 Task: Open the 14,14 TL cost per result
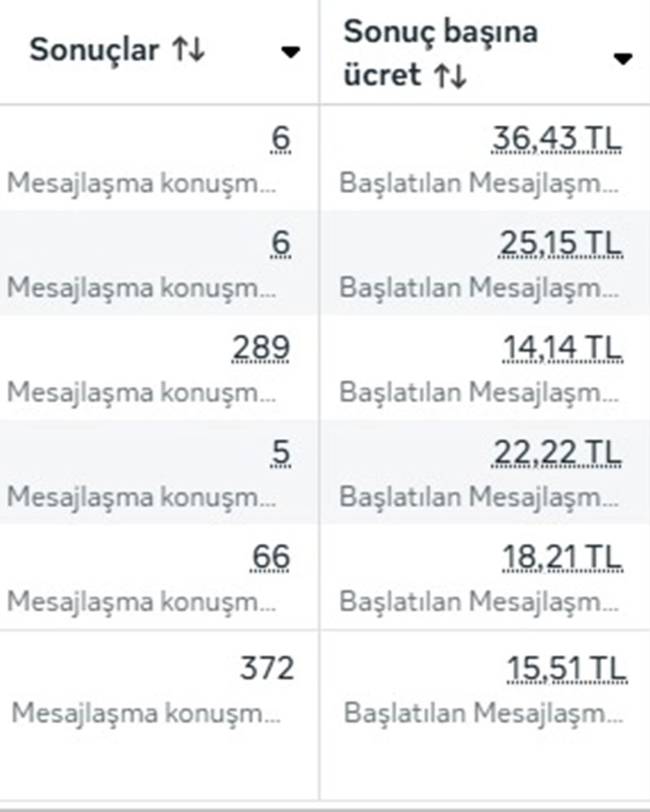pos(561,348)
